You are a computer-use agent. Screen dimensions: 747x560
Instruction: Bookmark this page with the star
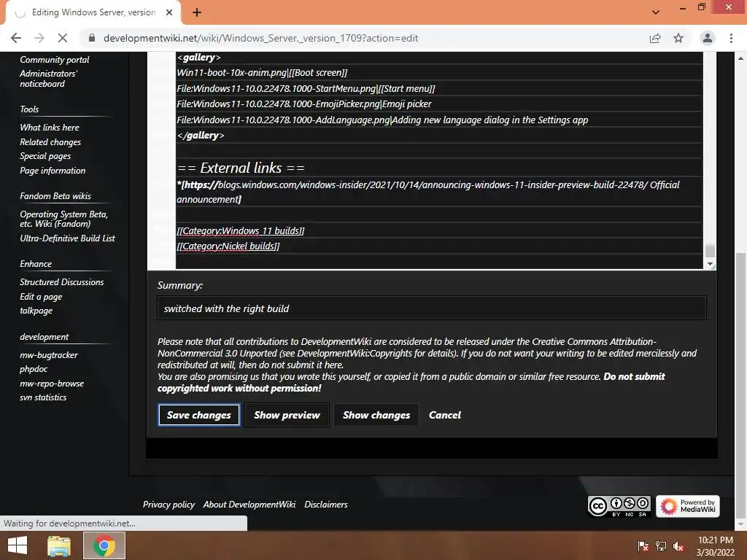click(x=678, y=38)
